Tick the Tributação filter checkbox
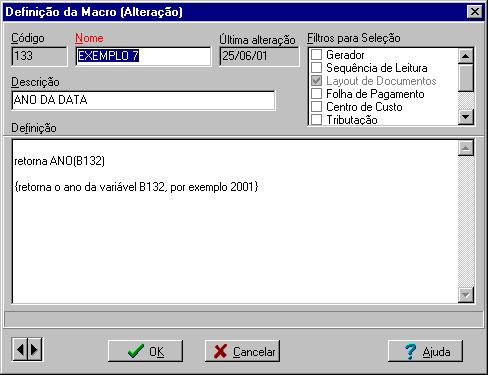The image size is (488, 375). [316, 119]
